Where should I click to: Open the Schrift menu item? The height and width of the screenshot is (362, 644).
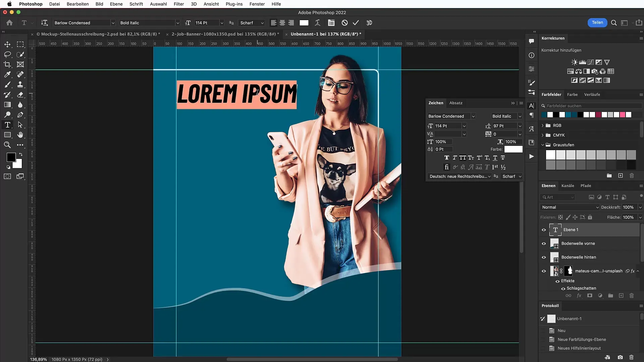tap(136, 4)
